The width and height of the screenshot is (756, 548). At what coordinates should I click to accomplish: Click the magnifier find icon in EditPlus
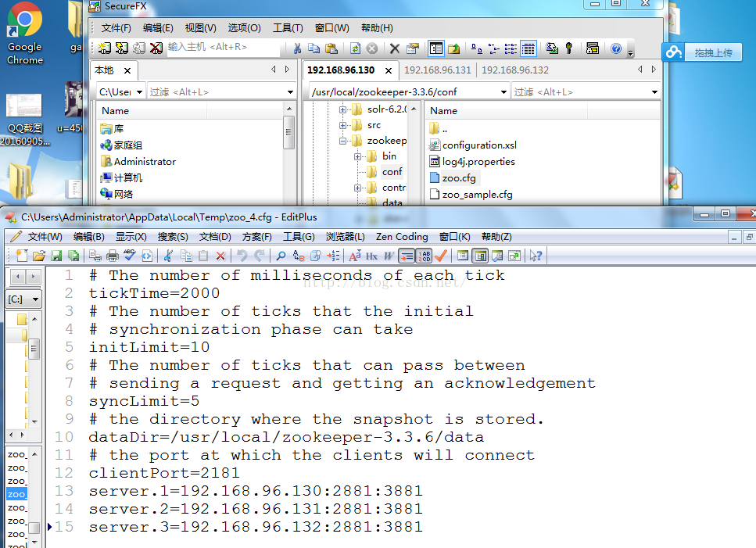[281, 256]
